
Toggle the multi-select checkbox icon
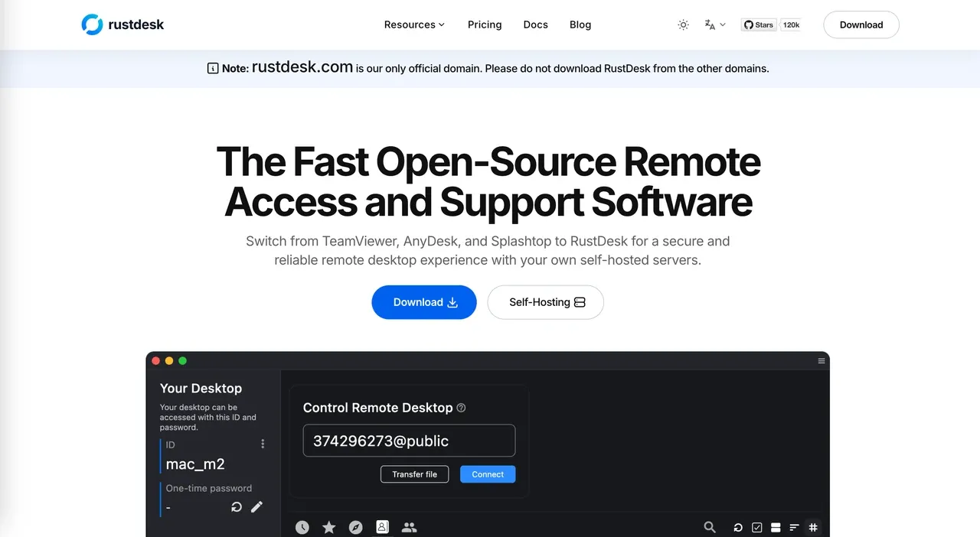pos(756,527)
